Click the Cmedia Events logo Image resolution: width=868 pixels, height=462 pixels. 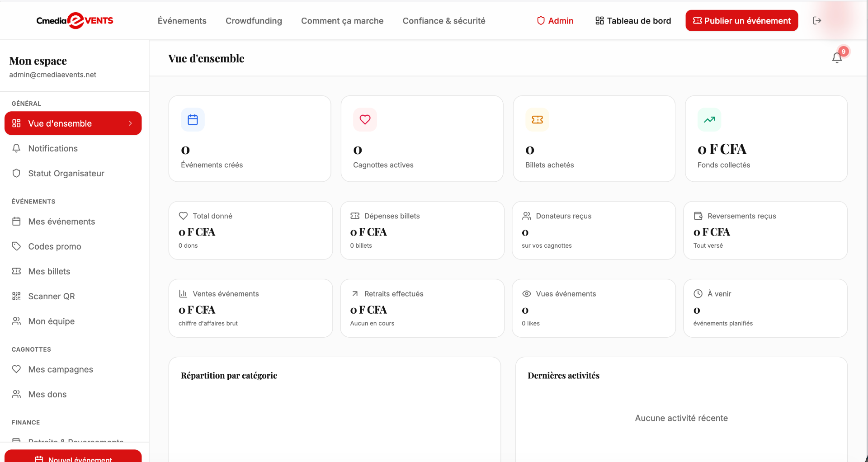pyautogui.click(x=75, y=20)
